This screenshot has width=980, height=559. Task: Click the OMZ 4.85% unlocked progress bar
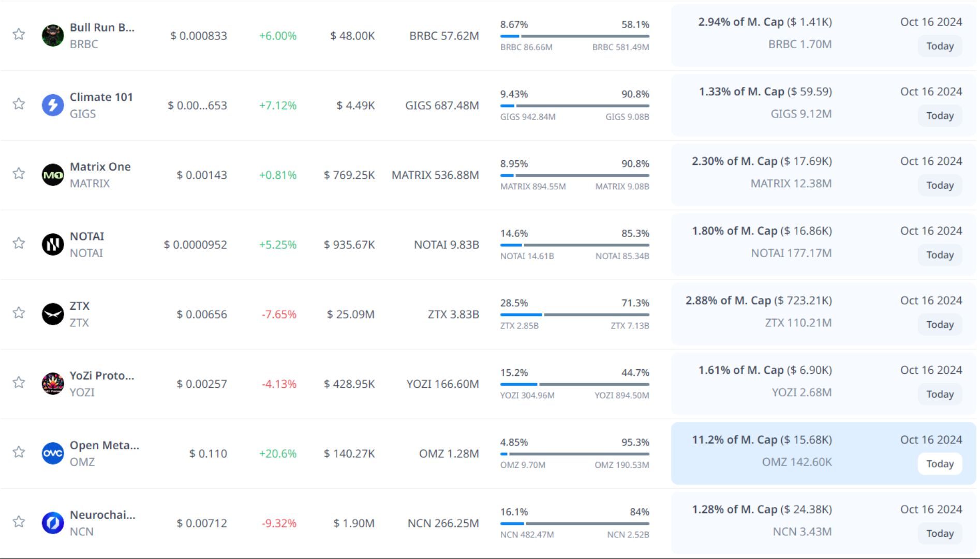[x=574, y=454]
